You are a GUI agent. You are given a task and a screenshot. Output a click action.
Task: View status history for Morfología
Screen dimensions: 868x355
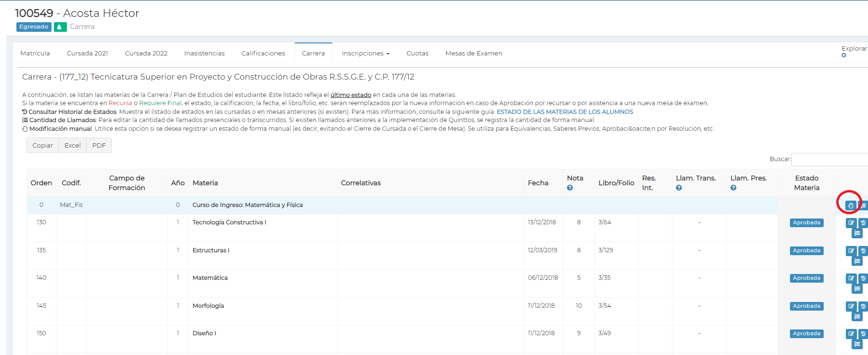click(863, 306)
